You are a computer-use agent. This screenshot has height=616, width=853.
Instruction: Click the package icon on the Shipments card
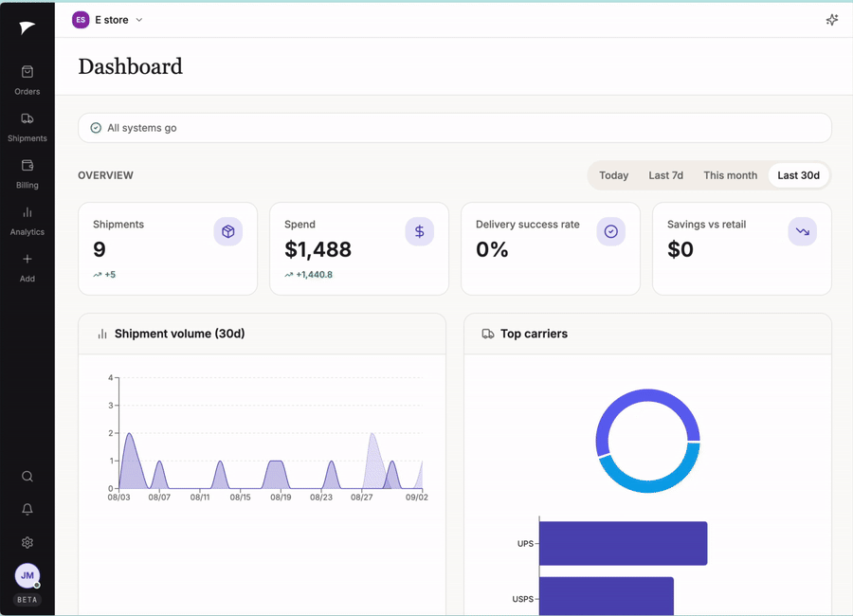click(227, 231)
